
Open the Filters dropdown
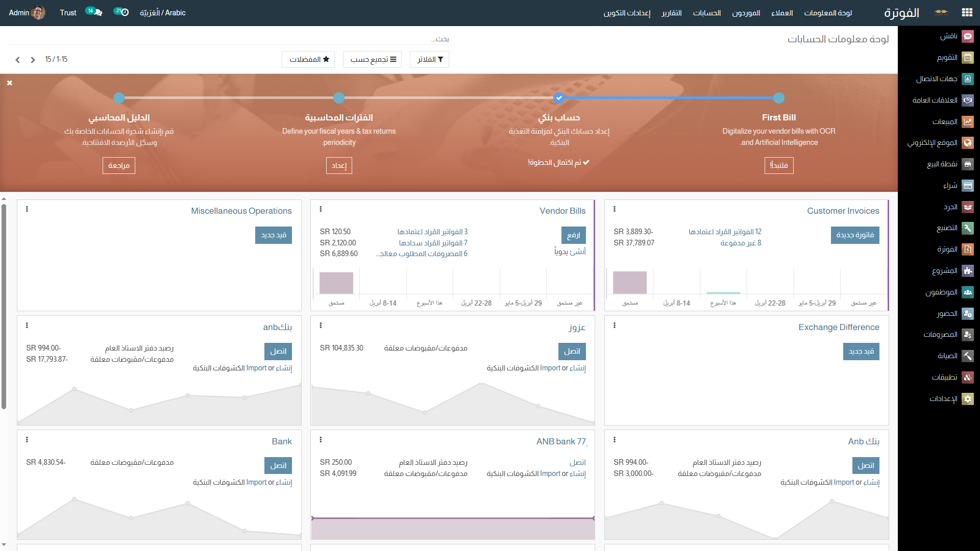(430, 59)
